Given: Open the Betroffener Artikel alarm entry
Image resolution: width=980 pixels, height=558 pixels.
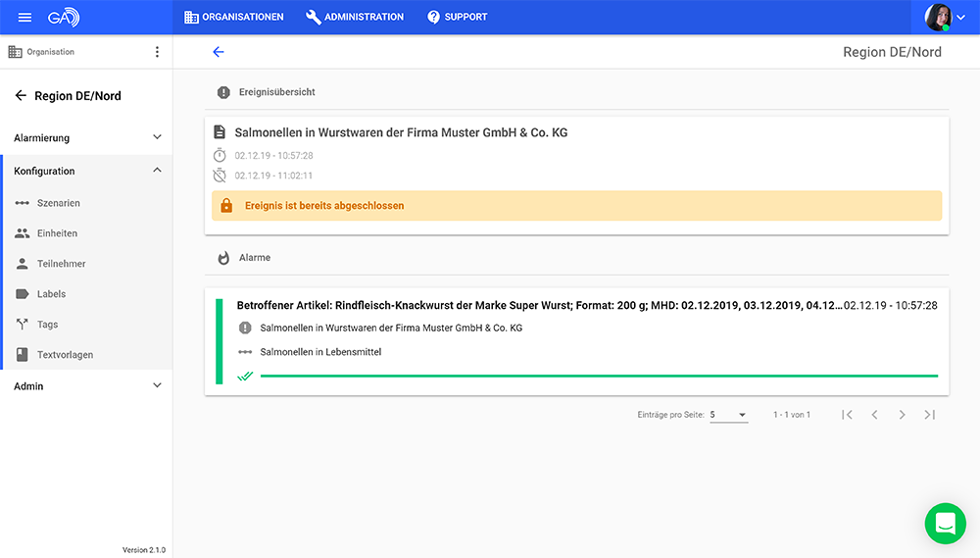Looking at the screenshot, I should [x=539, y=306].
